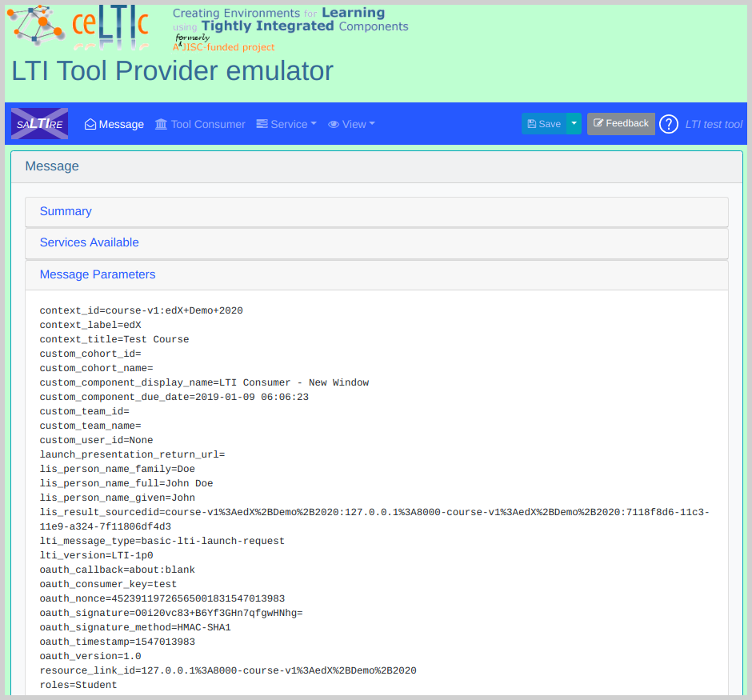Viewport: 752px width, 700px height.
Task: Click the LTI Tool Provider emulator title
Action: click(172, 71)
